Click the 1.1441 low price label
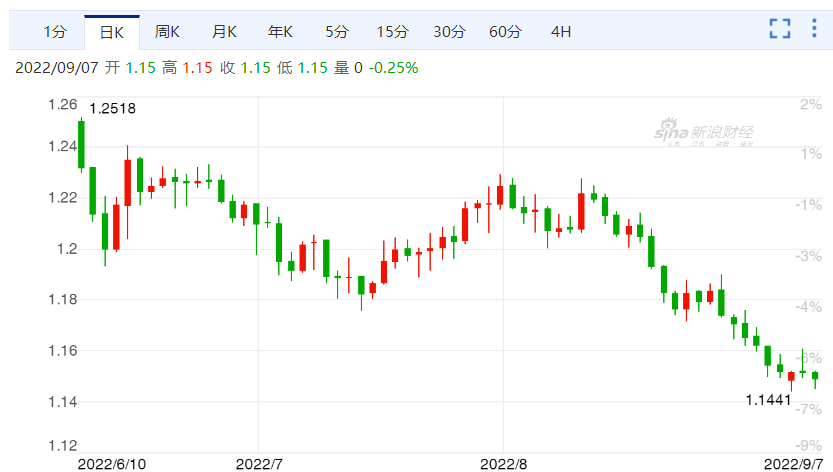Image resolution: width=833 pixels, height=472 pixels. (x=768, y=401)
